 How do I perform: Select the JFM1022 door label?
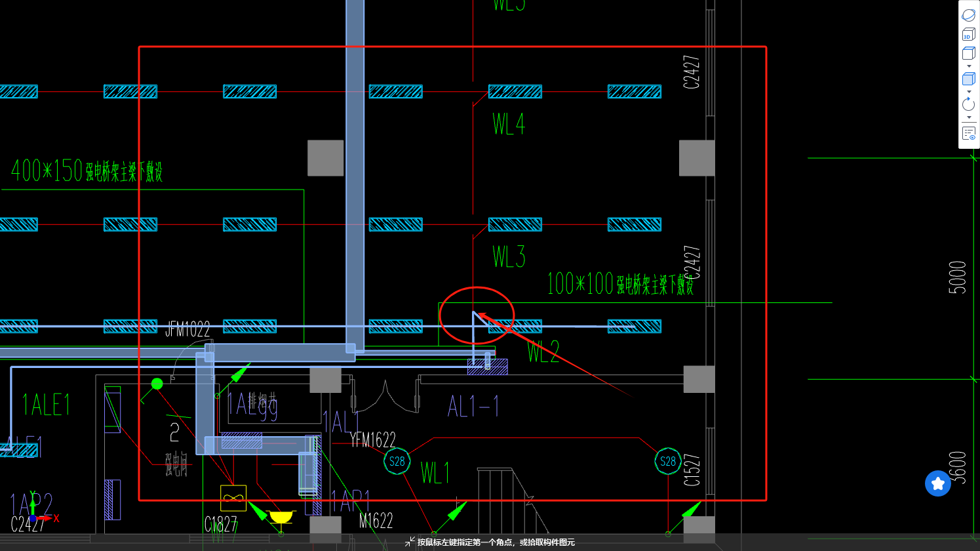[x=187, y=329]
